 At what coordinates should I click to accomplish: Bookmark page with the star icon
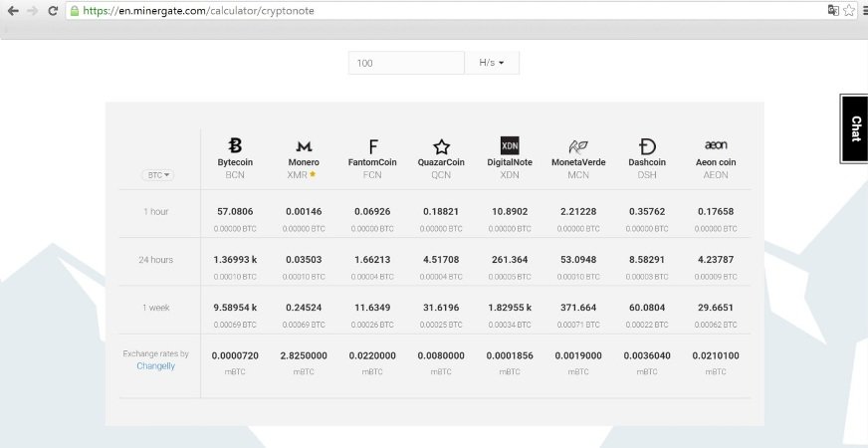(x=849, y=10)
